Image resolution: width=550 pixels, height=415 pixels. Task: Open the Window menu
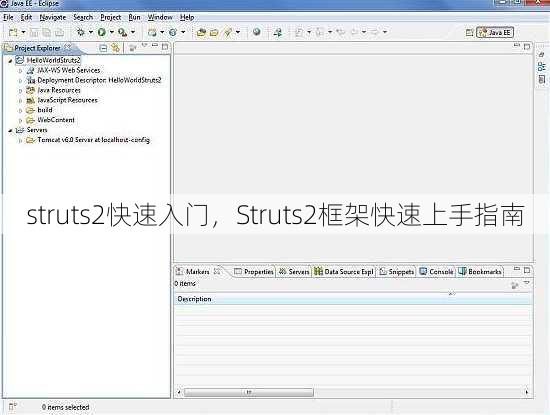[x=160, y=17]
